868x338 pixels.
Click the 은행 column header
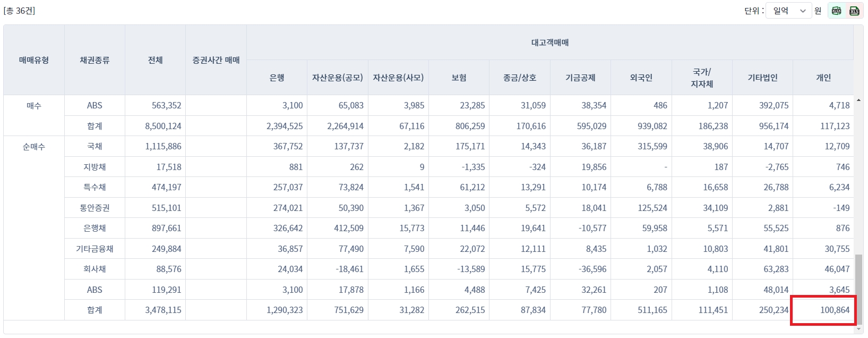click(x=277, y=78)
